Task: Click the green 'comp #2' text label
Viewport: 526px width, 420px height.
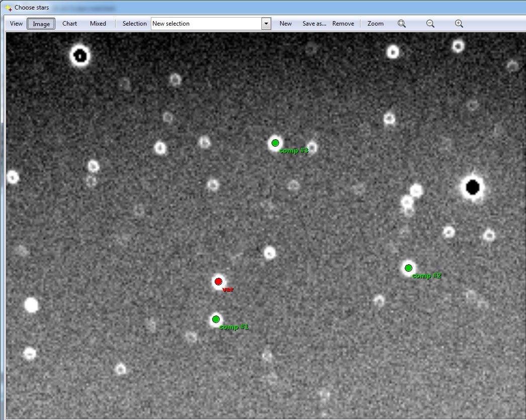Action: pyautogui.click(x=426, y=276)
